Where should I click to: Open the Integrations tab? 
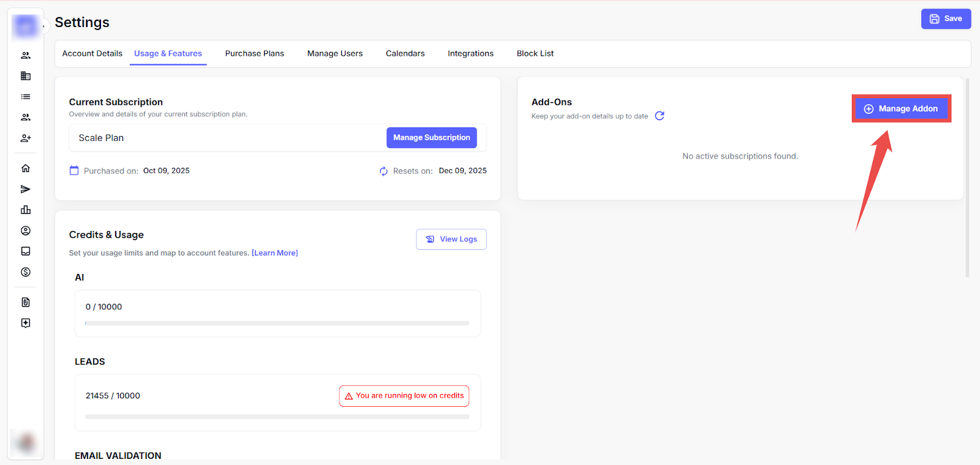470,54
